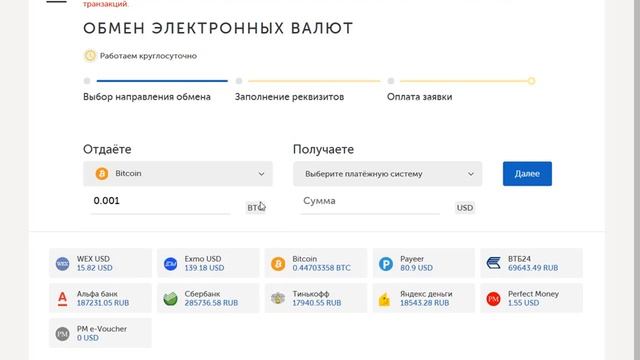Screen dimensions: 640x360
Task: Click the progress line under step two
Action: pyautogui.click(x=314, y=81)
